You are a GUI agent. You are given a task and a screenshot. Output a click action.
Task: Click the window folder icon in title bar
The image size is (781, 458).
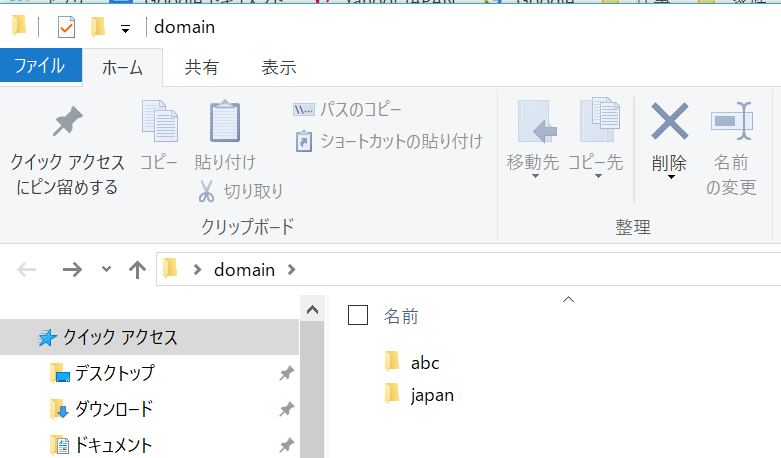pos(19,25)
